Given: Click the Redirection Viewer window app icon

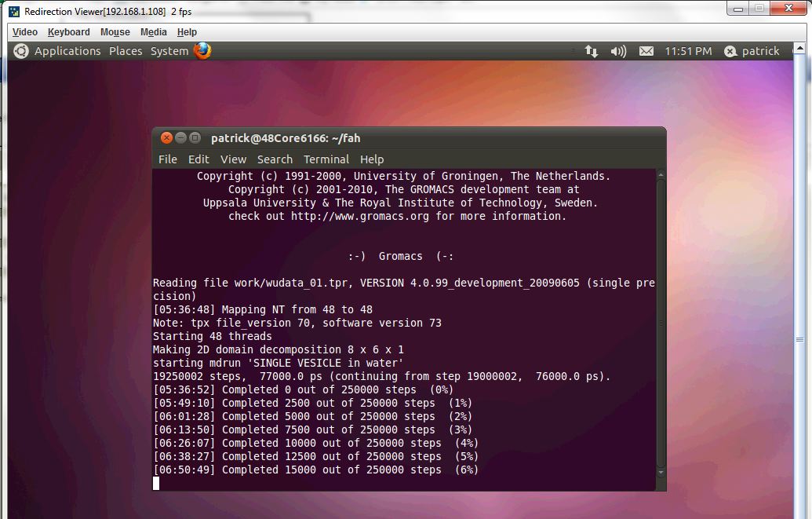Looking at the screenshot, I should (x=14, y=12).
